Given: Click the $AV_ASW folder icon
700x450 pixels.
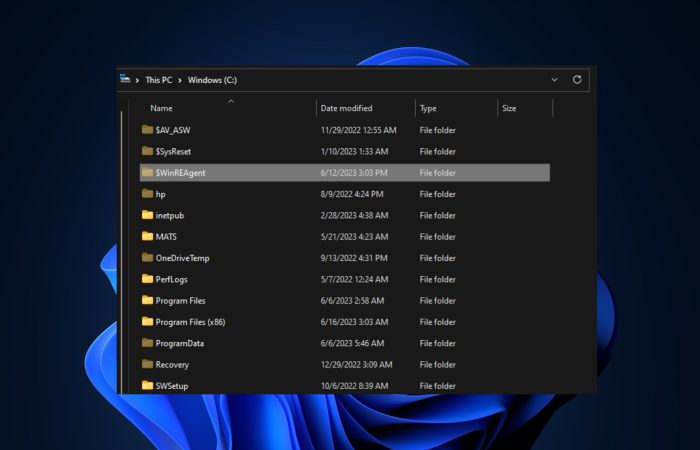Looking at the screenshot, I should tap(147, 130).
